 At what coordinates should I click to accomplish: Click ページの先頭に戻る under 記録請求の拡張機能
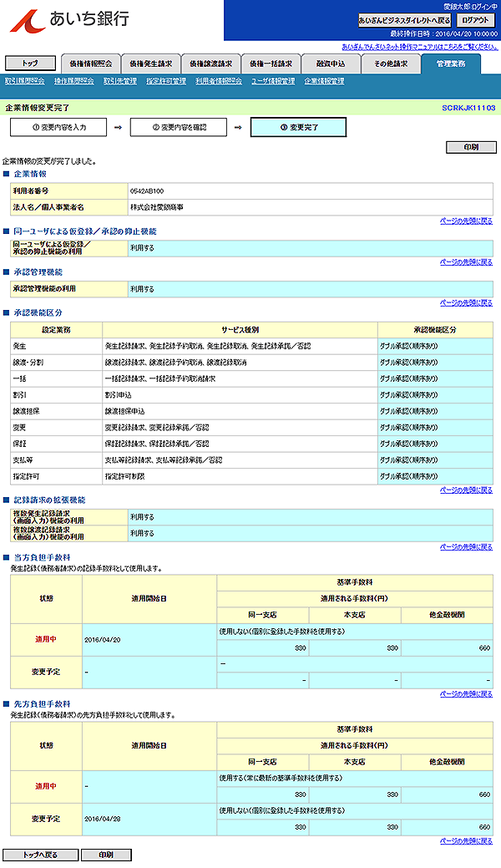[x=466, y=547]
